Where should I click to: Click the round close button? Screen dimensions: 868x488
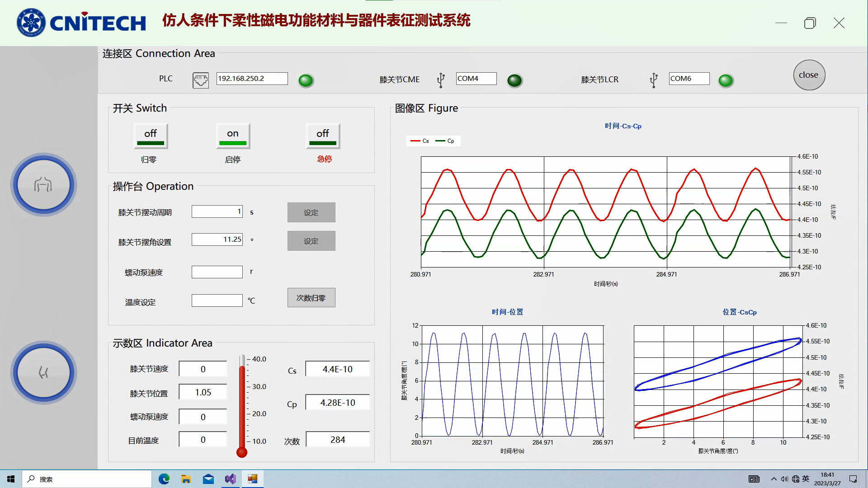809,75
